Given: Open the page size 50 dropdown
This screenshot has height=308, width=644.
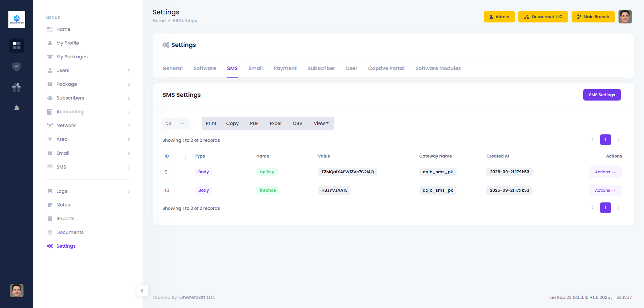Looking at the screenshot, I should [x=176, y=123].
